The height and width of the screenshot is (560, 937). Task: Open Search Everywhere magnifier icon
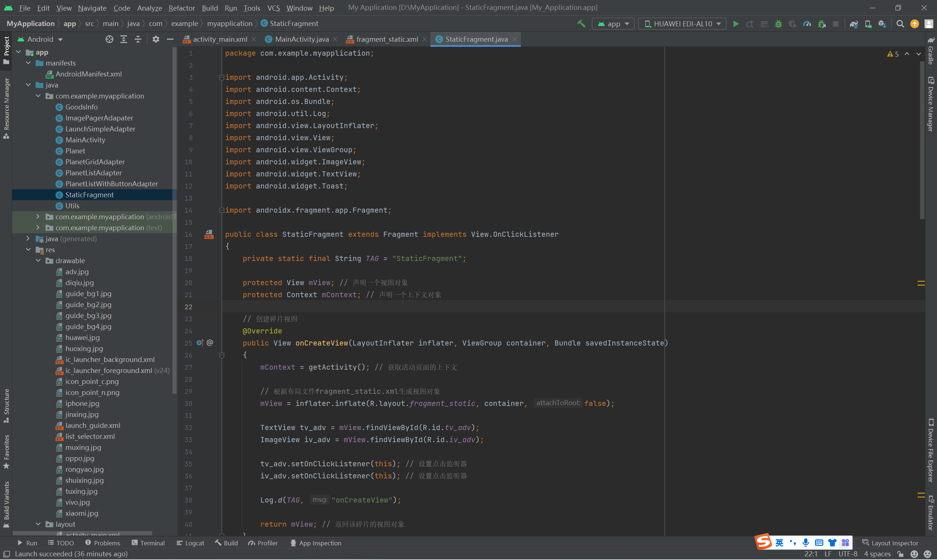coord(900,24)
